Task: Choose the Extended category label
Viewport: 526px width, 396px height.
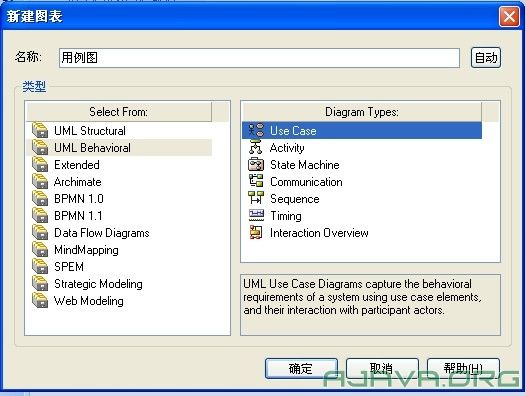Action: [77, 165]
